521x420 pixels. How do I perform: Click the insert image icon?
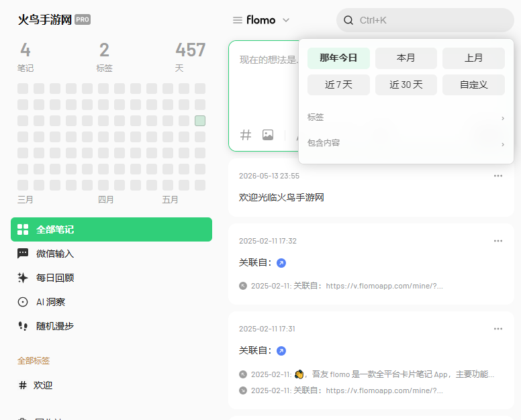[x=268, y=135]
